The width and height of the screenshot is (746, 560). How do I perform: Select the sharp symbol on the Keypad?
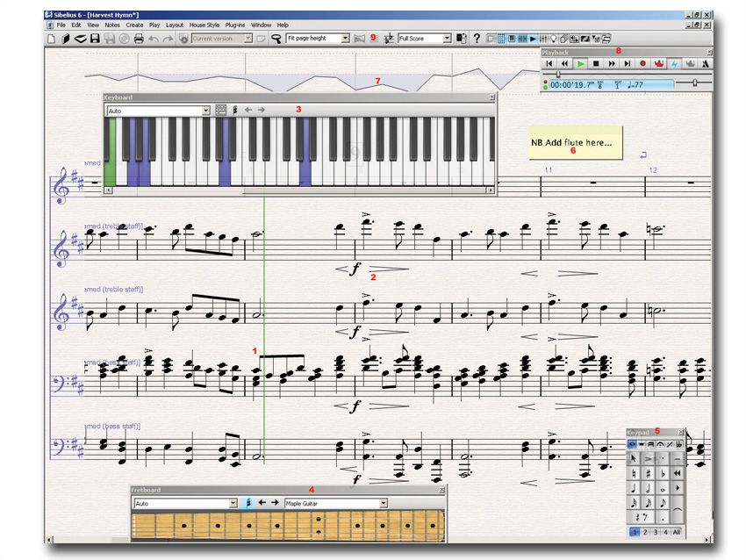649,473
